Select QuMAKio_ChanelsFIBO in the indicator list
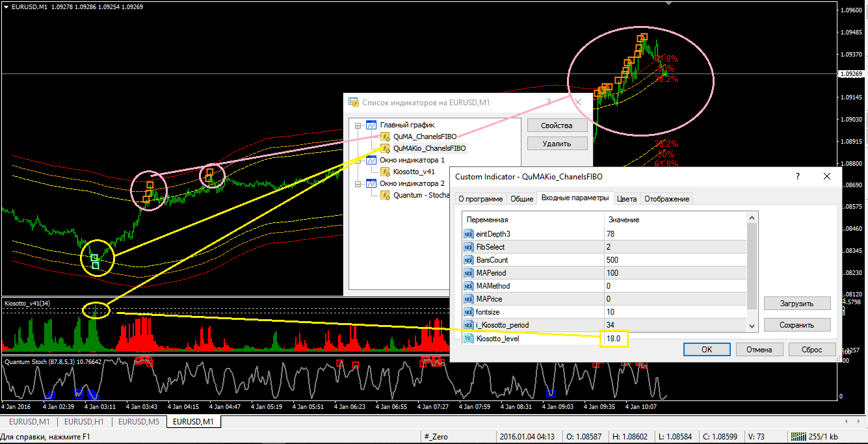Viewport: 868px width, 444px height. pos(430,148)
